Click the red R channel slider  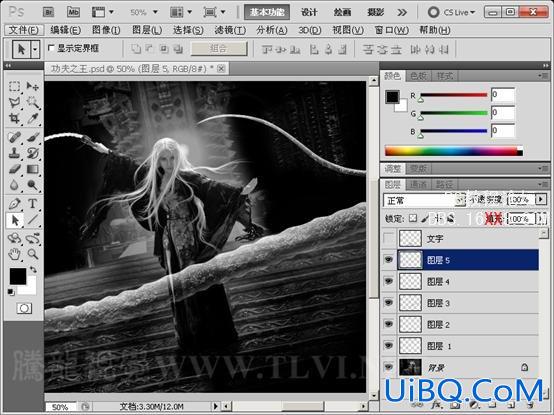click(454, 95)
